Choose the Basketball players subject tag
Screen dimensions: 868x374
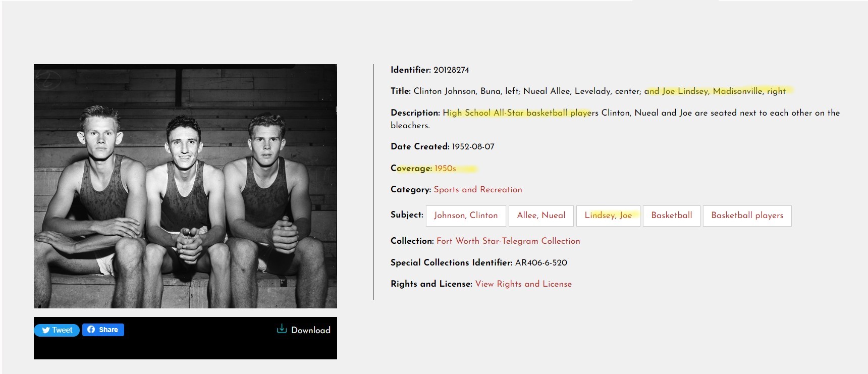tap(747, 216)
